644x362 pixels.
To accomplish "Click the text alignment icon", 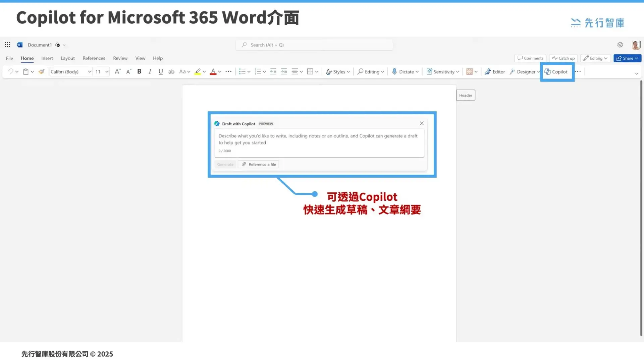I will (295, 71).
